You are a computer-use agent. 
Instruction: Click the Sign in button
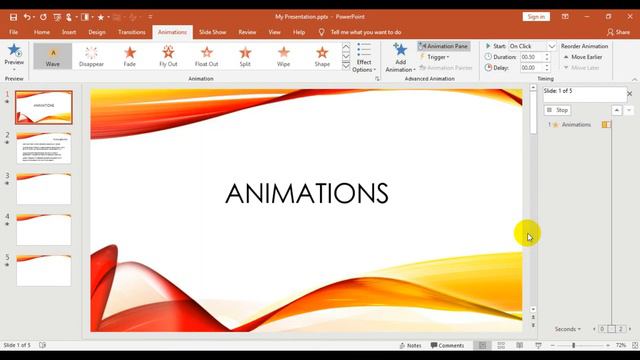536,17
